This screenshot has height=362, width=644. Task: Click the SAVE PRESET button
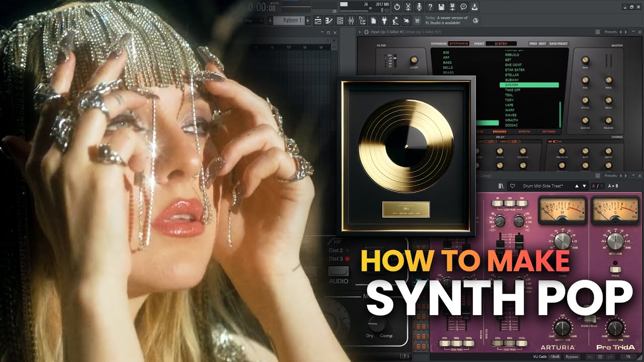(x=558, y=43)
